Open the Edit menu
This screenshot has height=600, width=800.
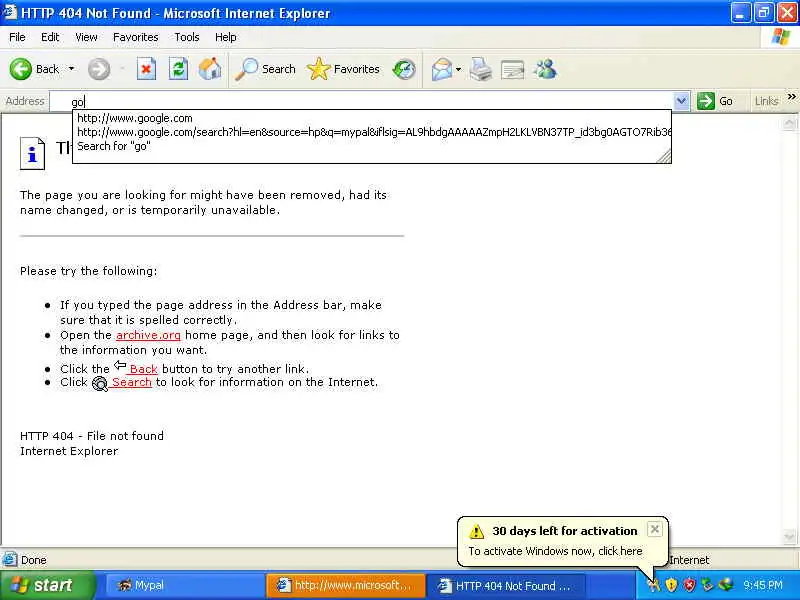coord(50,37)
